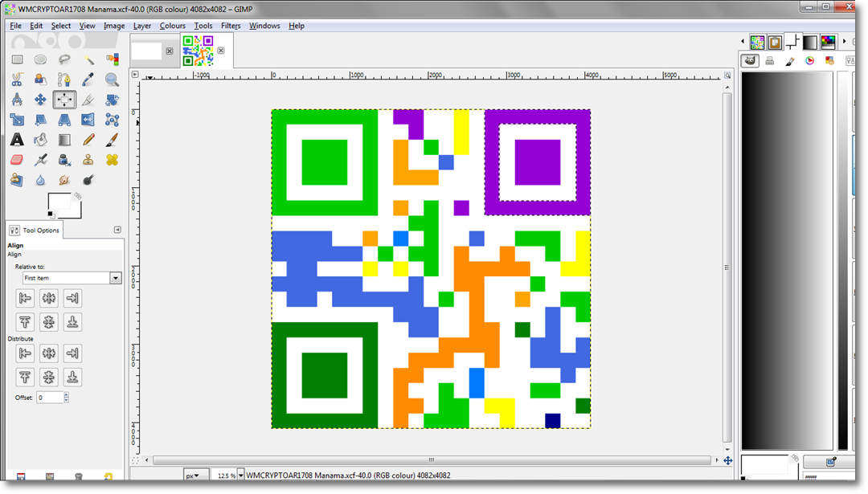Activate the Flip tool
Screen dimensions: 868x494
coord(88,120)
